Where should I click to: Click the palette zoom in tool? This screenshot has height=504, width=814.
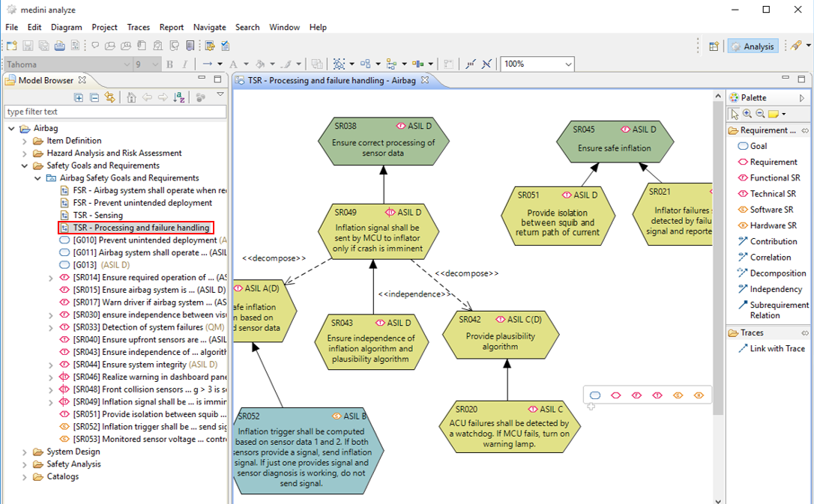point(747,114)
